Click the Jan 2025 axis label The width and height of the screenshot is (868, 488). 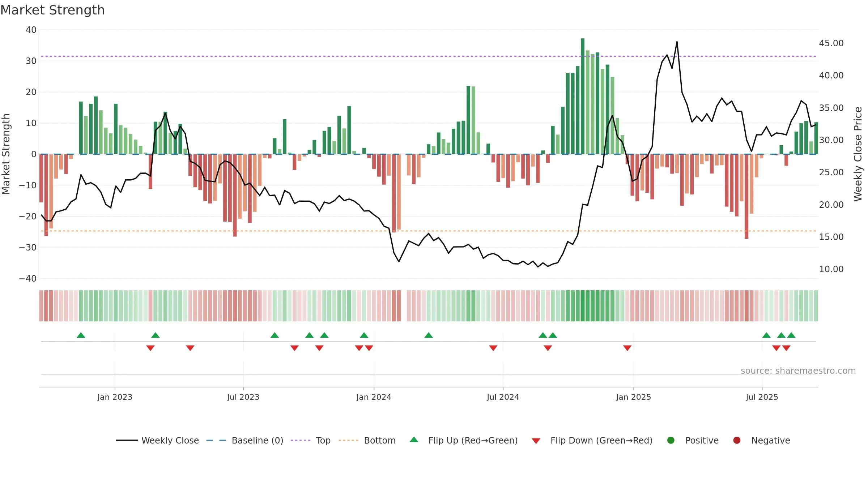[633, 397]
